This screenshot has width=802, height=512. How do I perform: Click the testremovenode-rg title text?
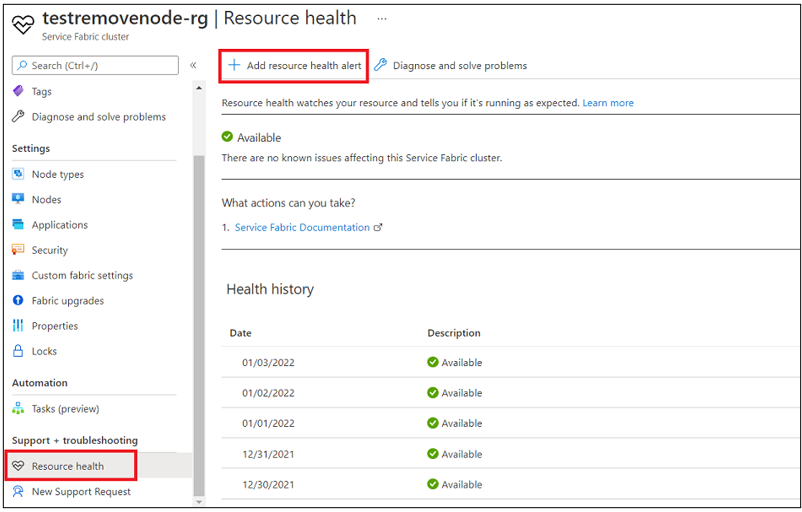click(125, 18)
